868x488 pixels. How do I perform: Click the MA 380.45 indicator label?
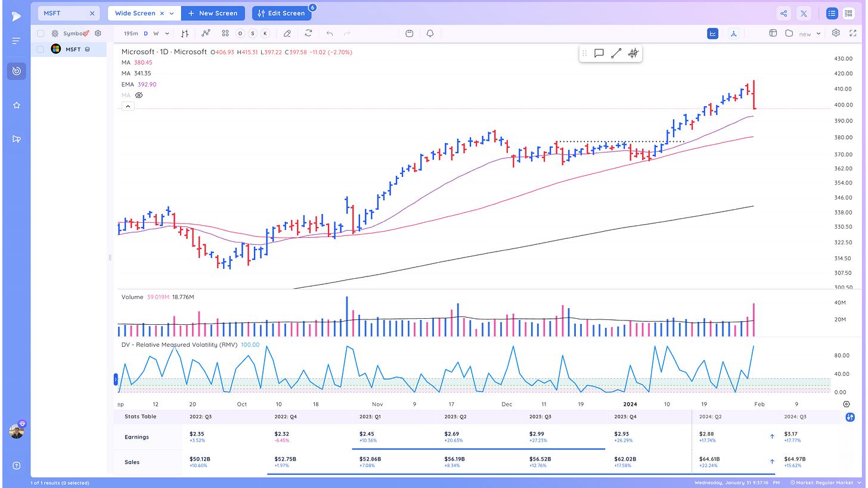click(x=137, y=63)
